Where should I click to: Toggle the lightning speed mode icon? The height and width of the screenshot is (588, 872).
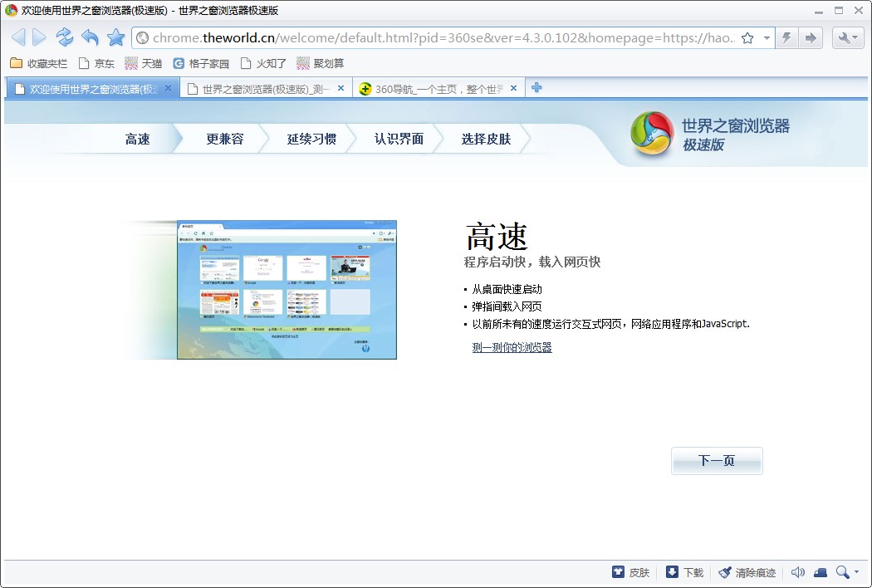tap(785, 37)
